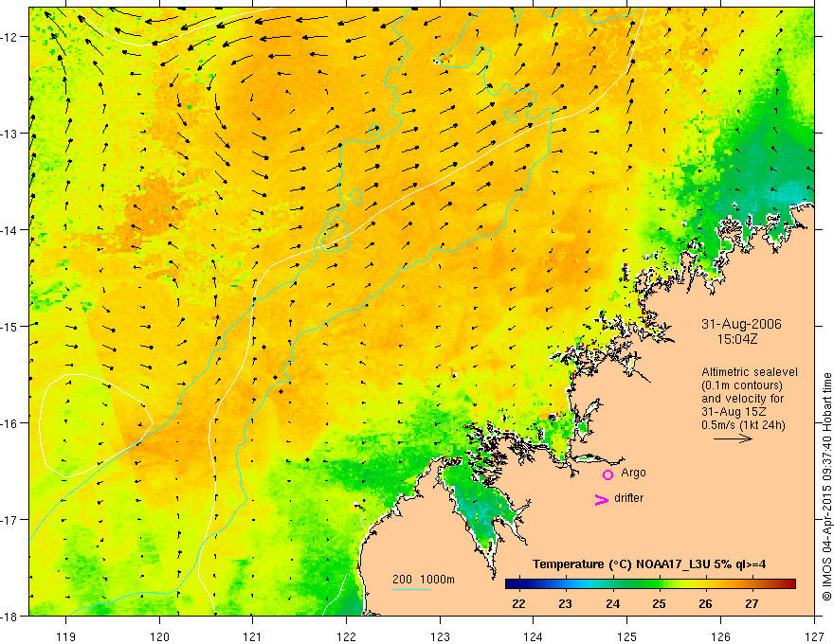Screen dimensions: 834x644
Task: Click the magenta drifter arrowhead legend marker
Action: [x=602, y=499]
